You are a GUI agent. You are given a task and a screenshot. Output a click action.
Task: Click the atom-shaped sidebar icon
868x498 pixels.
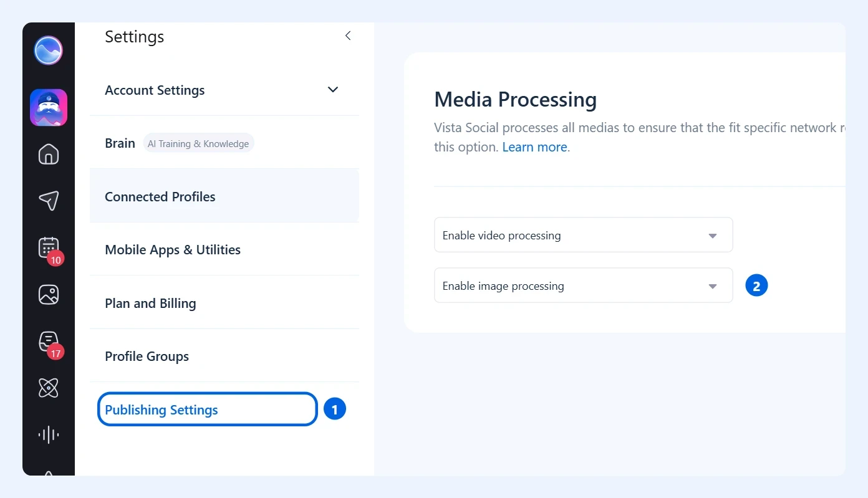[49, 388]
